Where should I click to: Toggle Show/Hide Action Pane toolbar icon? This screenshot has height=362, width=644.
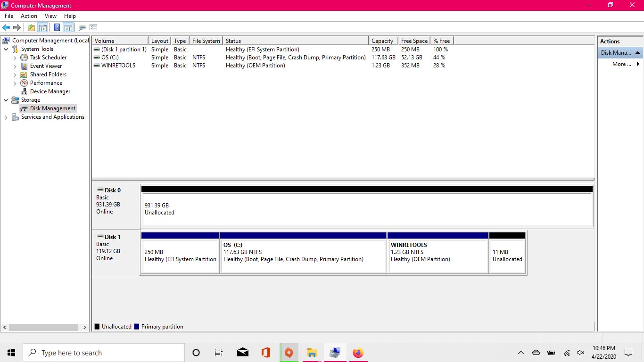tap(68, 27)
